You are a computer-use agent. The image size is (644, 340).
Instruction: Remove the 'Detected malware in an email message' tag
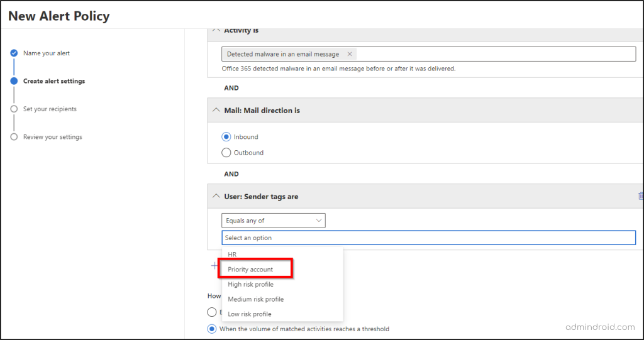click(350, 54)
